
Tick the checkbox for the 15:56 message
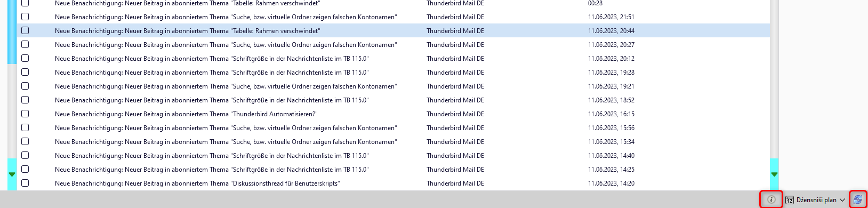(25, 127)
